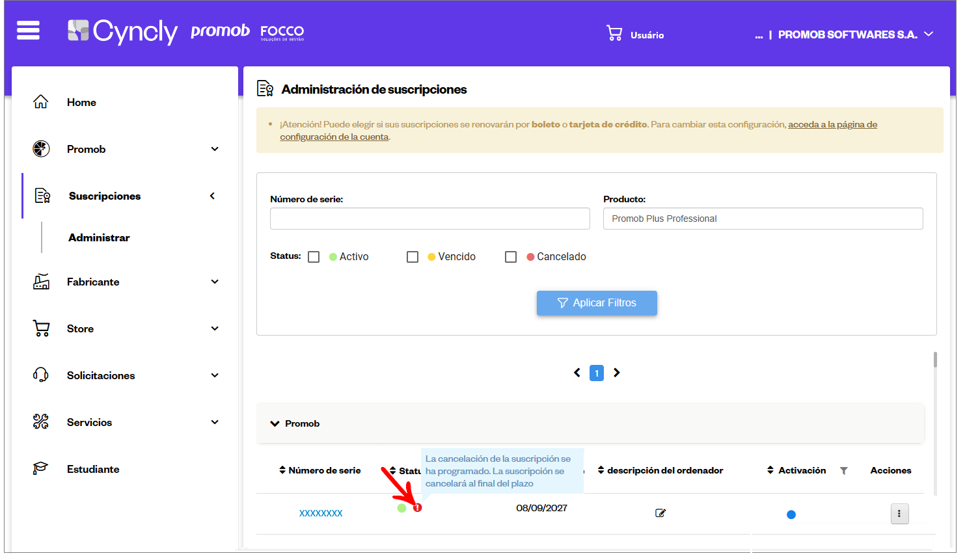Viewport: 965px width, 560px height.
Task: Open the PROMOB SOFTWARES S.A. account dropdown
Action: point(856,34)
